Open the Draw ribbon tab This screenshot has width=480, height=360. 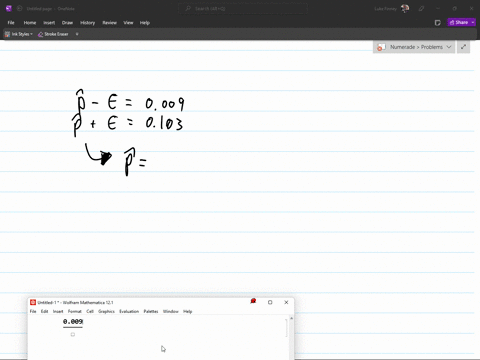click(67, 23)
